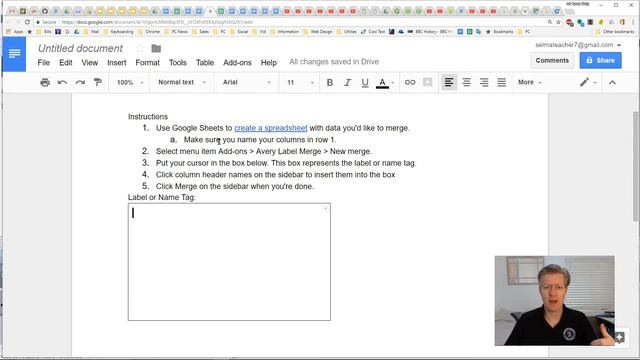Viewport: 640px width, 360px height.
Task: Click the Insert comment icon
Action: point(427,82)
